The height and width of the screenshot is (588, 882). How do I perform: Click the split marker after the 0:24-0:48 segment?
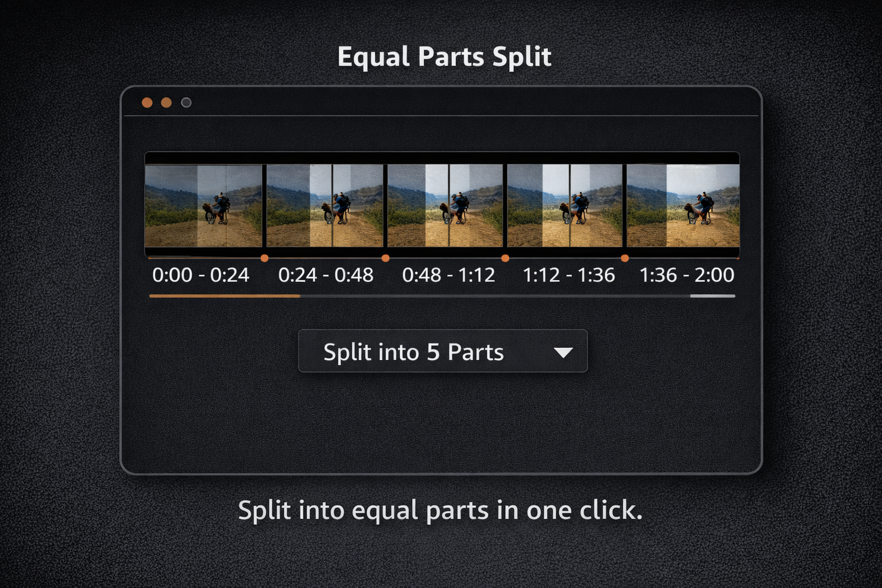[386, 259]
